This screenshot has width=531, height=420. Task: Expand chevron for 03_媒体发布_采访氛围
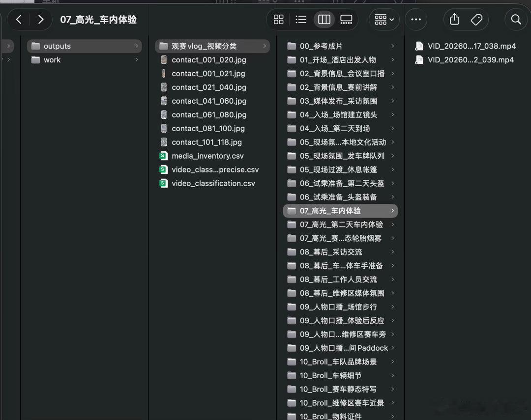392,101
